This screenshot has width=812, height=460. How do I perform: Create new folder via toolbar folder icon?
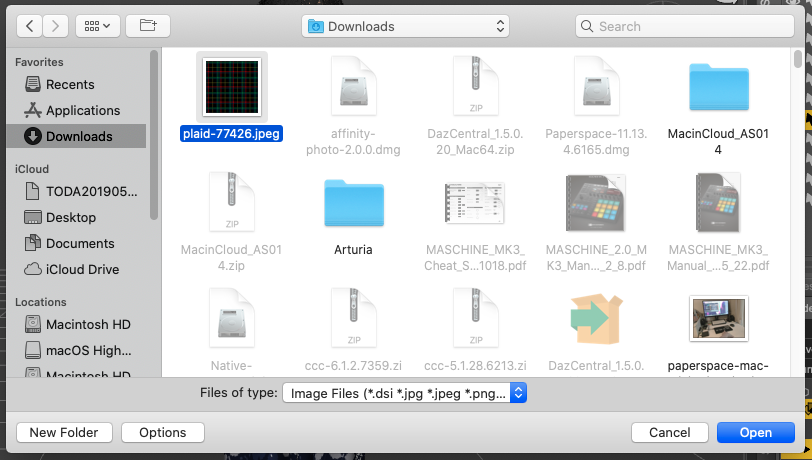(148, 26)
